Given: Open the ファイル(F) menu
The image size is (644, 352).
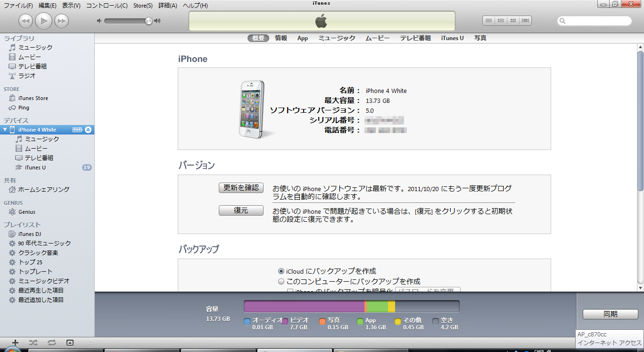Looking at the screenshot, I should (x=18, y=6).
